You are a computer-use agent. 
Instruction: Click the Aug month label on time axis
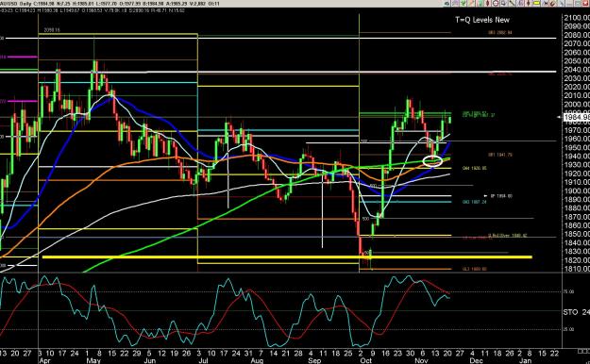point(257,360)
